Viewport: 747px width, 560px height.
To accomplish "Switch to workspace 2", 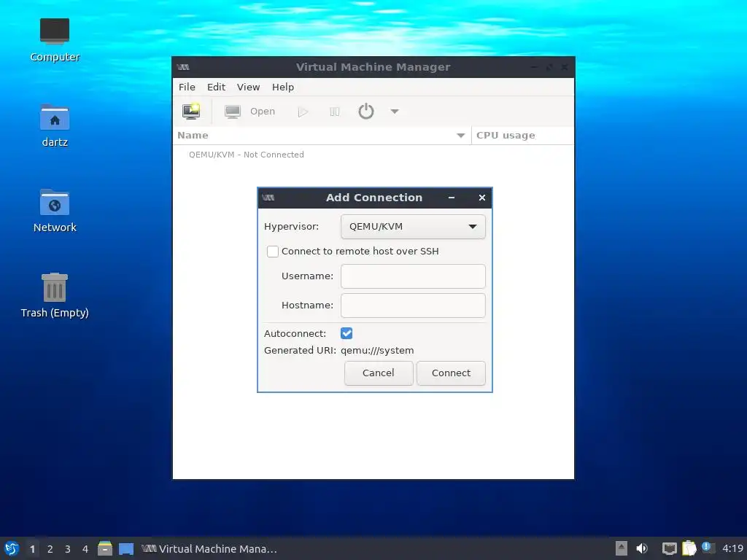I will [x=50, y=549].
